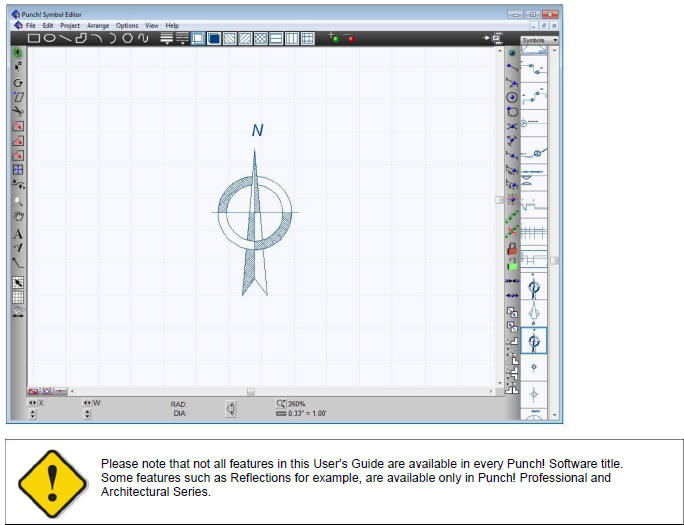Image resolution: width=684 pixels, height=525 pixels.
Task: Select the Hand pan tool
Action: pyautogui.click(x=18, y=216)
